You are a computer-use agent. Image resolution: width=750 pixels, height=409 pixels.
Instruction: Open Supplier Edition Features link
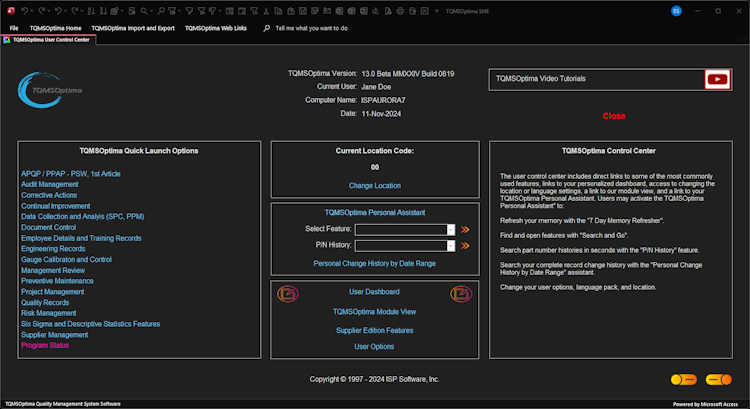(375, 331)
